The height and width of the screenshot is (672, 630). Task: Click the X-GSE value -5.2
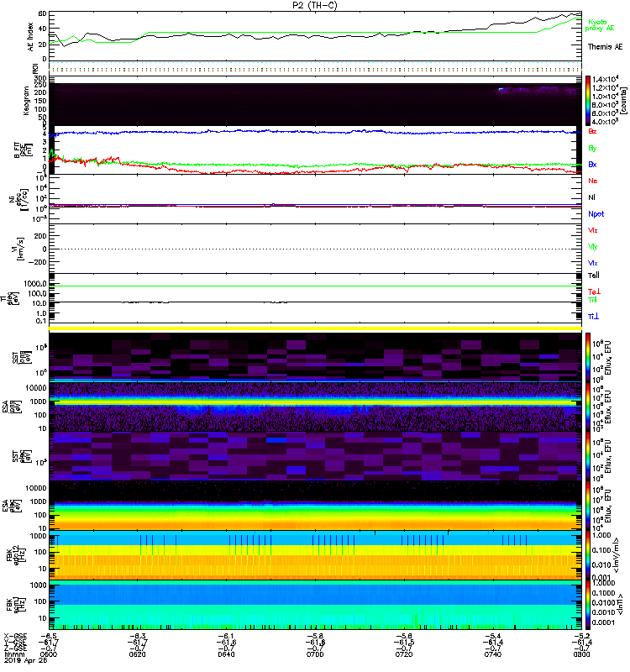[581, 636]
